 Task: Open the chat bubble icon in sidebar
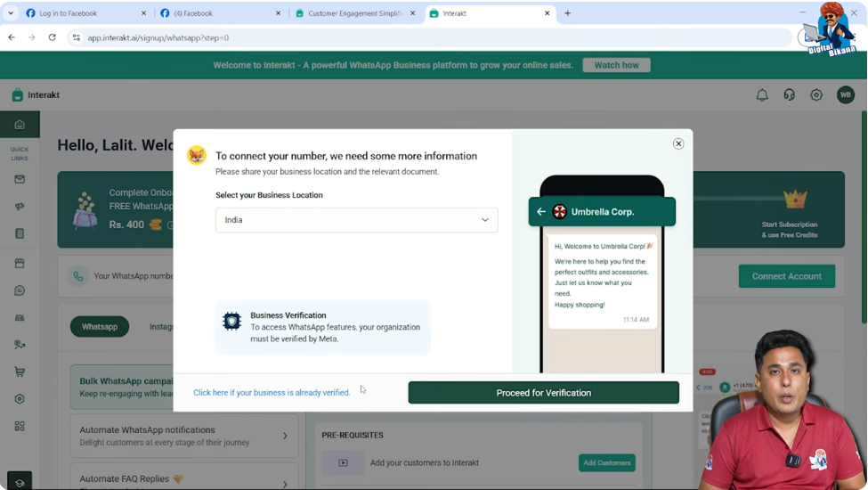[x=20, y=290]
